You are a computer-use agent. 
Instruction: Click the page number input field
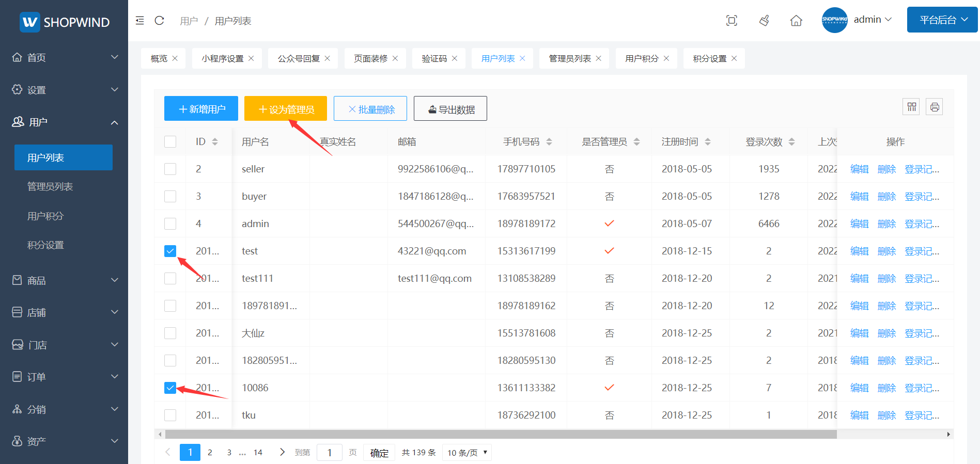pos(330,453)
